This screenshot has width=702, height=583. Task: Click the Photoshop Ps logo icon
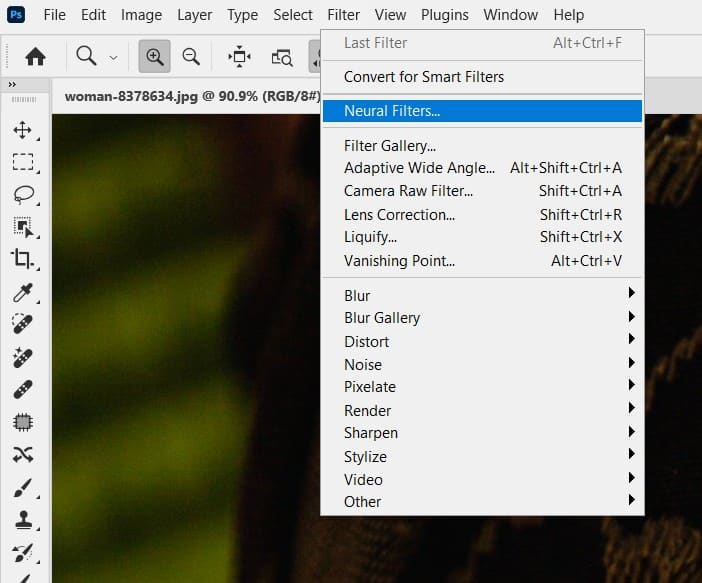pos(16,15)
